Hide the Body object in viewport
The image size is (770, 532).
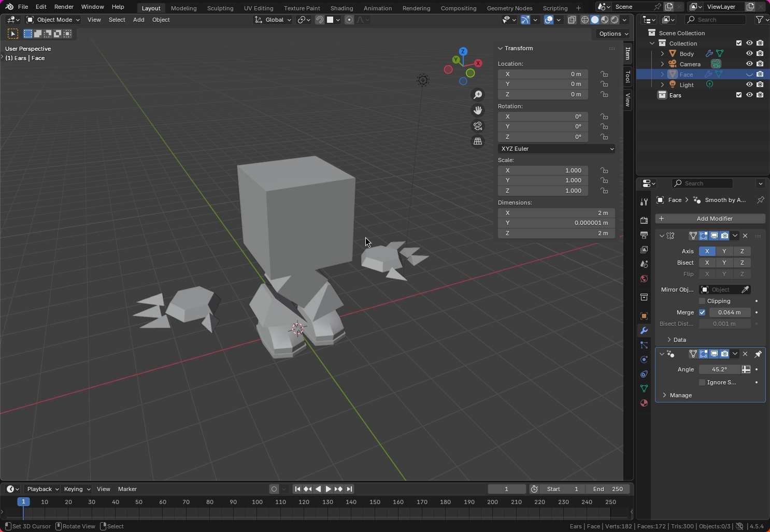[749, 53]
